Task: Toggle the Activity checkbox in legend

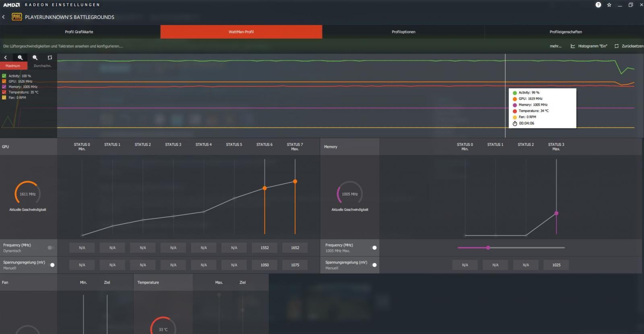Action: [x=4, y=76]
